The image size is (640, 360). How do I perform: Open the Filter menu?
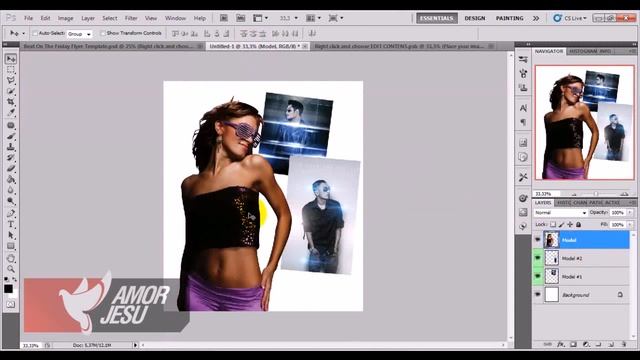pyautogui.click(x=131, y=18)
